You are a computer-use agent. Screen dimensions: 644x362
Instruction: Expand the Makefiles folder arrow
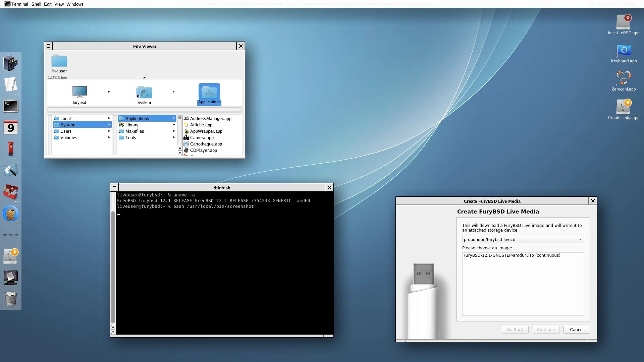(174, 131)
